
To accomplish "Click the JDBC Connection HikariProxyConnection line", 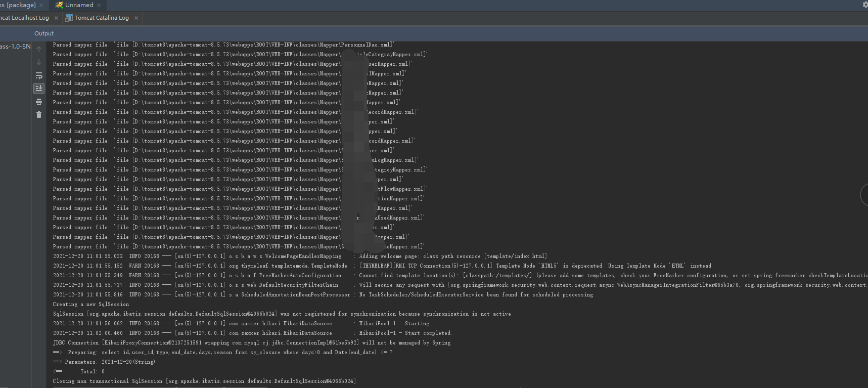I will coord(252,342).
